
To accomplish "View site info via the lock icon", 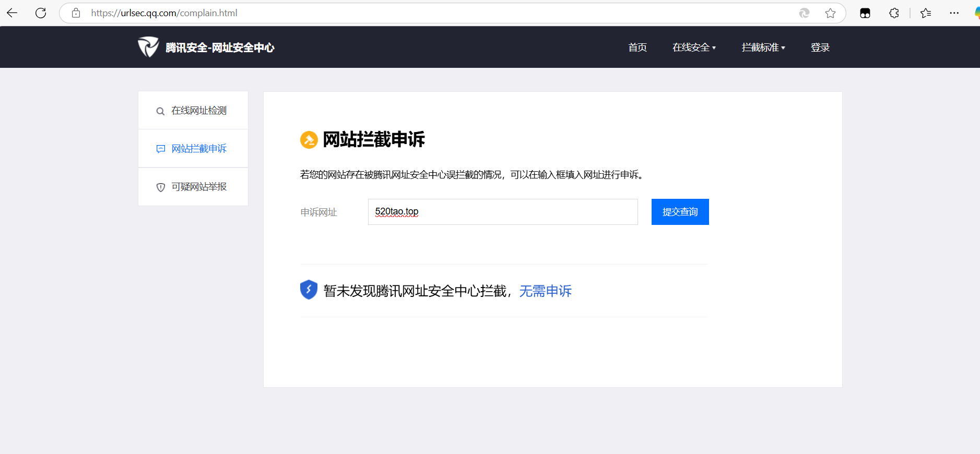I will tap(76, 13).
